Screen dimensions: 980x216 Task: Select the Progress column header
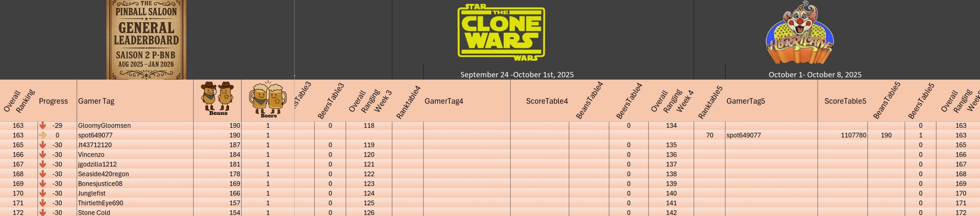(x=53, y=101)
